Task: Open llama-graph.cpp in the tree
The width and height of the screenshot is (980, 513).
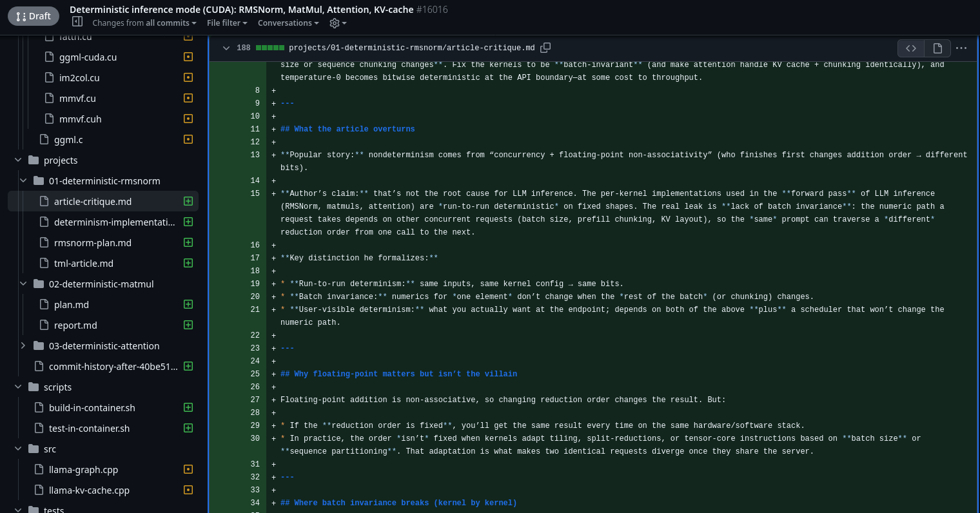Action: (x=83, y=470)
